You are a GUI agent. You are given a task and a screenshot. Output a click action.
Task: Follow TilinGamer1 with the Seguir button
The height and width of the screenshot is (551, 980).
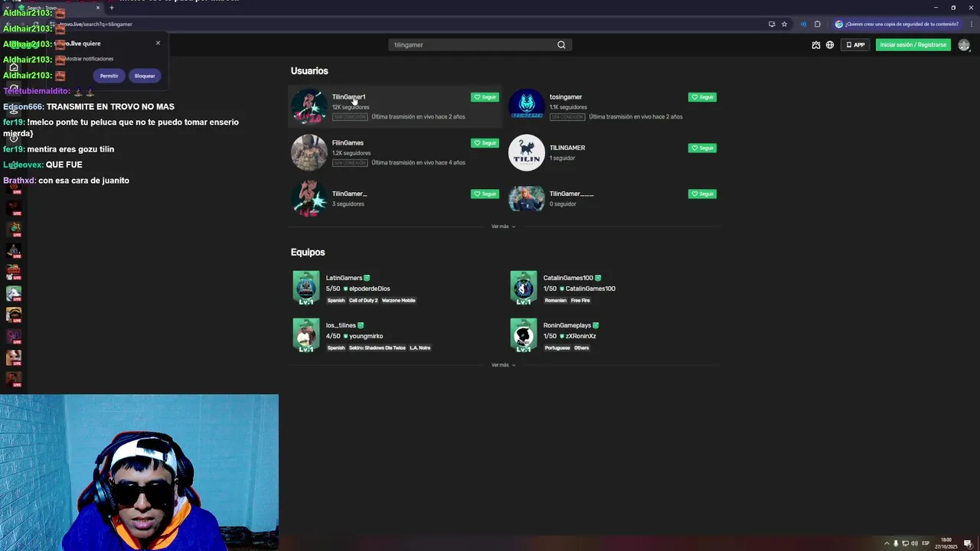point(485,97)
